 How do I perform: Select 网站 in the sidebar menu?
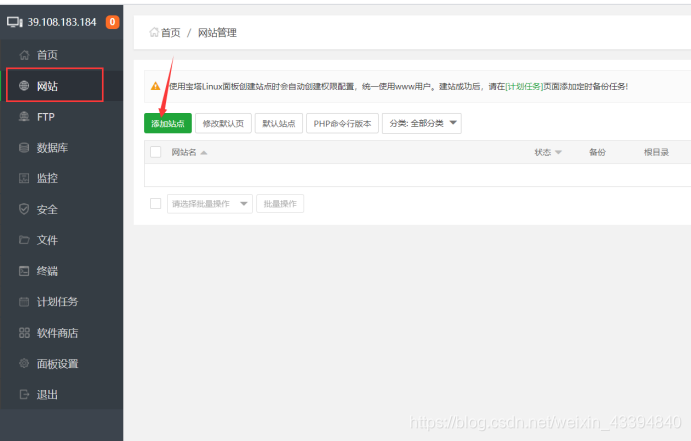62,86
